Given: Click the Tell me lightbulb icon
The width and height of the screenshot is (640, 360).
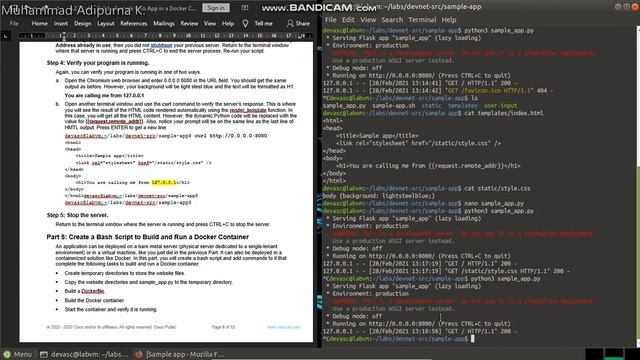Looking at the screenshot, I should coord(245,24).
